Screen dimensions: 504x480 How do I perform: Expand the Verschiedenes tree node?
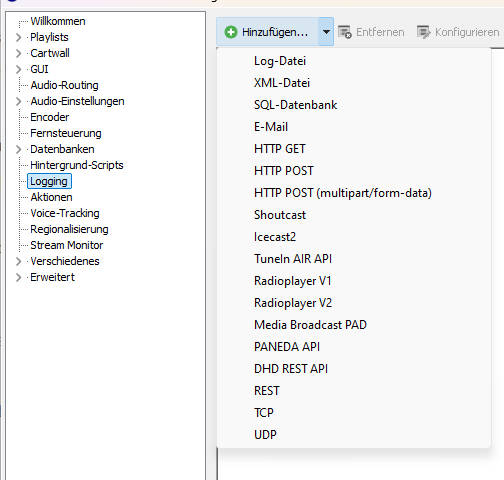[x=19, y=261]
